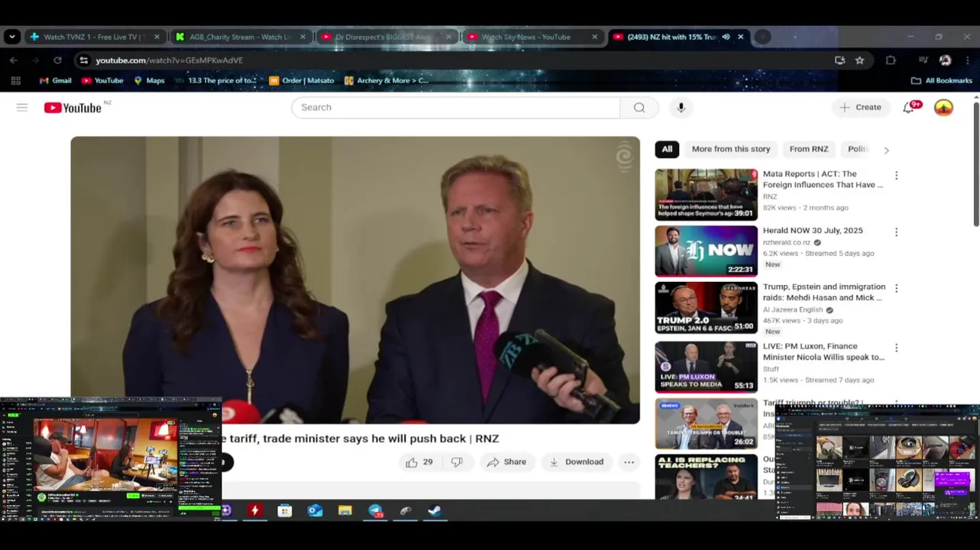Reload the current page

point(57,60)
